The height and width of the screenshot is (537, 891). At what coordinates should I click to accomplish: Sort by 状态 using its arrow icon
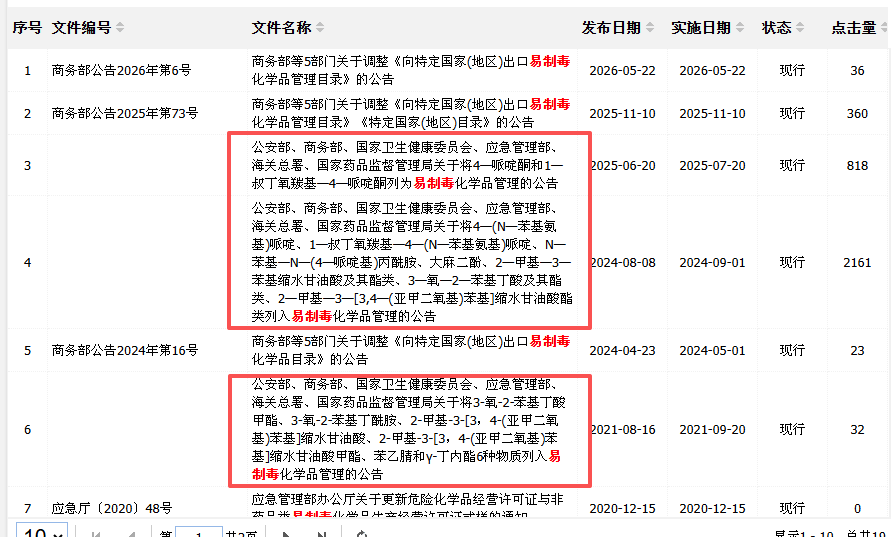click(800, 27)
